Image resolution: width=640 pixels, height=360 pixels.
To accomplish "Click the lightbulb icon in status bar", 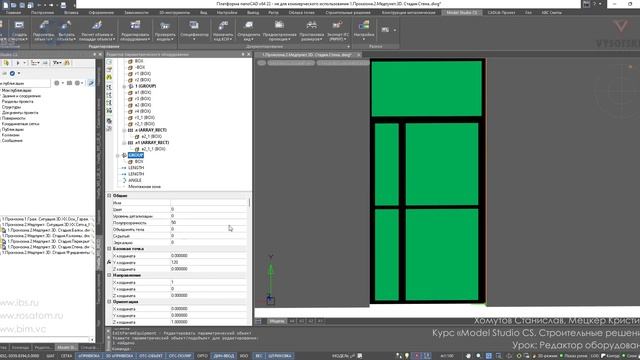I will 407,356.
